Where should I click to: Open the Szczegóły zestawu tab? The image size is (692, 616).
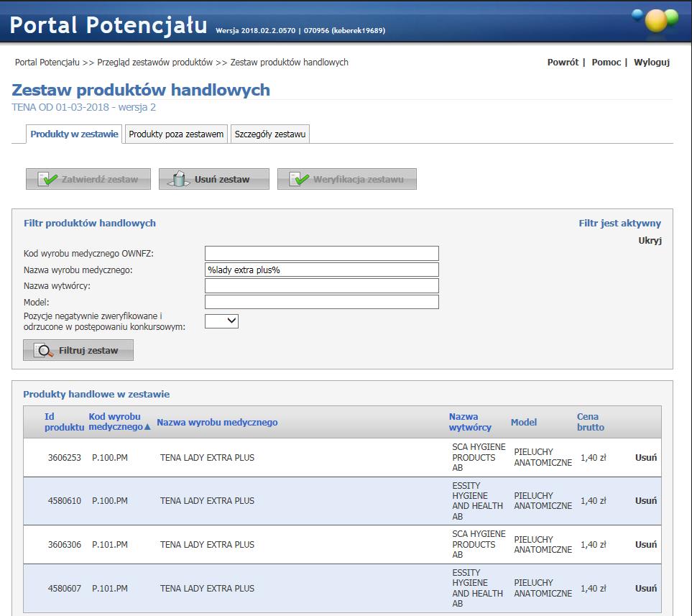pos(270,134)
